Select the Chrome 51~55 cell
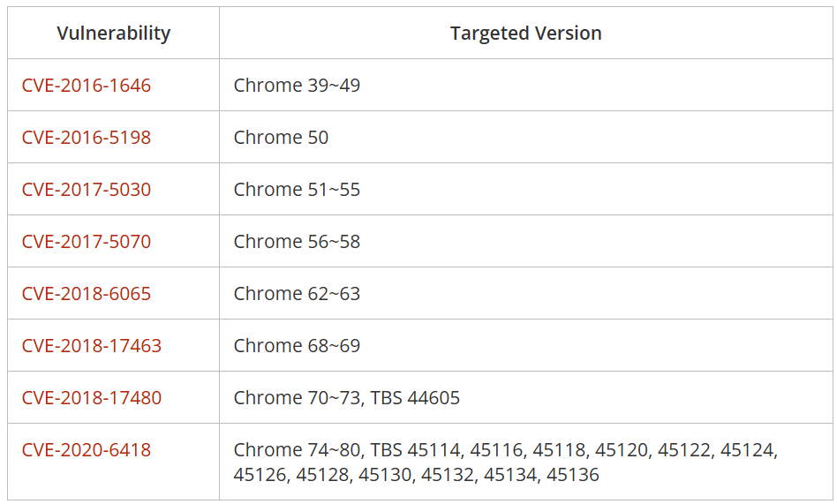This screenshot has width=837, height=504. point(297,190)
